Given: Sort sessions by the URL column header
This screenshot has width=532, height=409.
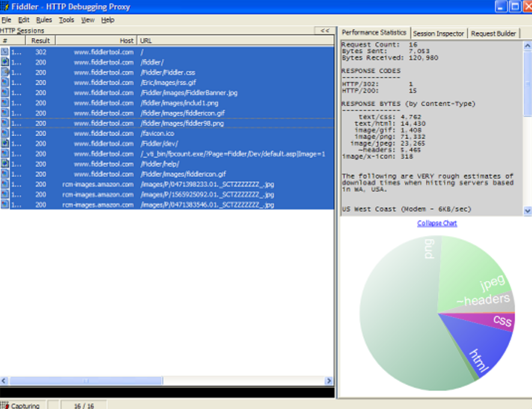Looking at the screenshot, I should pos(236,41).
